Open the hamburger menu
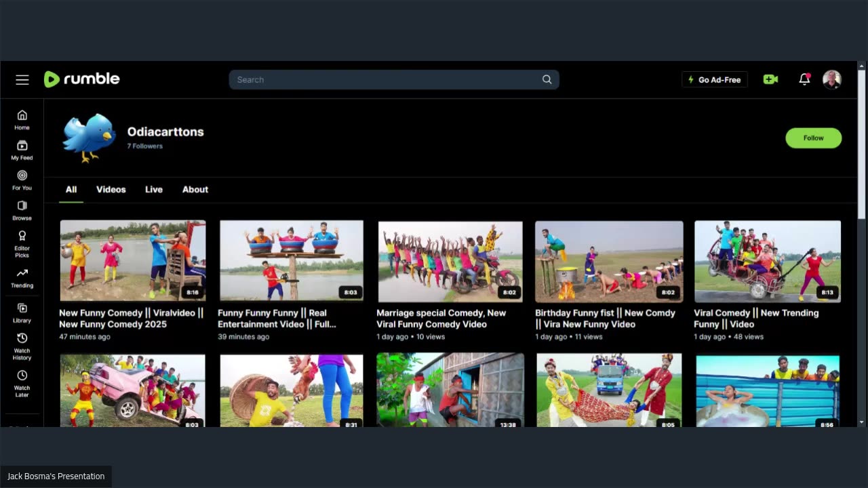Image resolution: width=868 pixels, height=488 pixels. tap(22, 80)
